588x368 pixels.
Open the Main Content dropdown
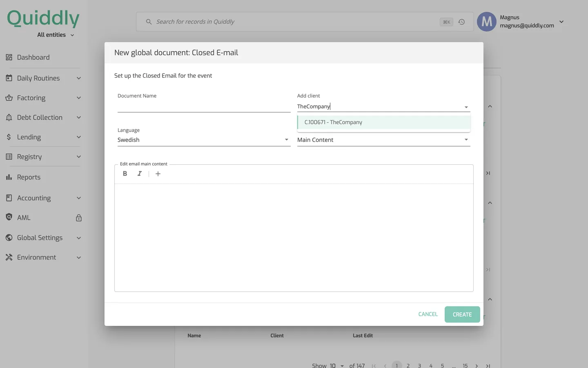(x=383, y=140)
